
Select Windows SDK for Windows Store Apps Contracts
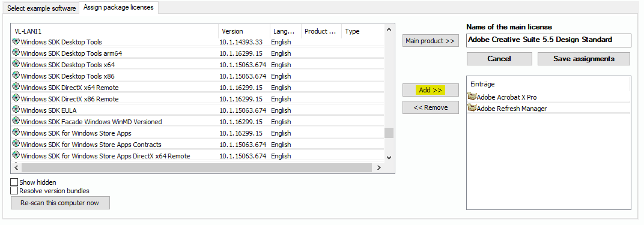click(x=197, y=145)
